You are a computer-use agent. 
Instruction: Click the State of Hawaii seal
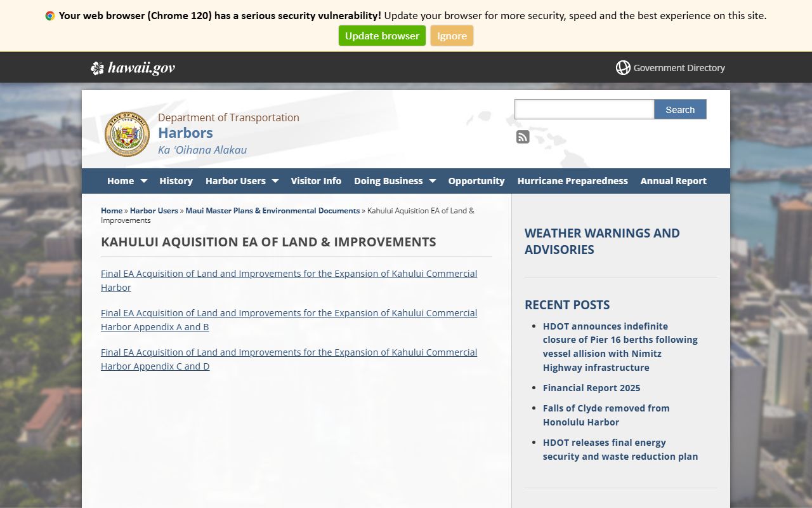tap(127, 134)
